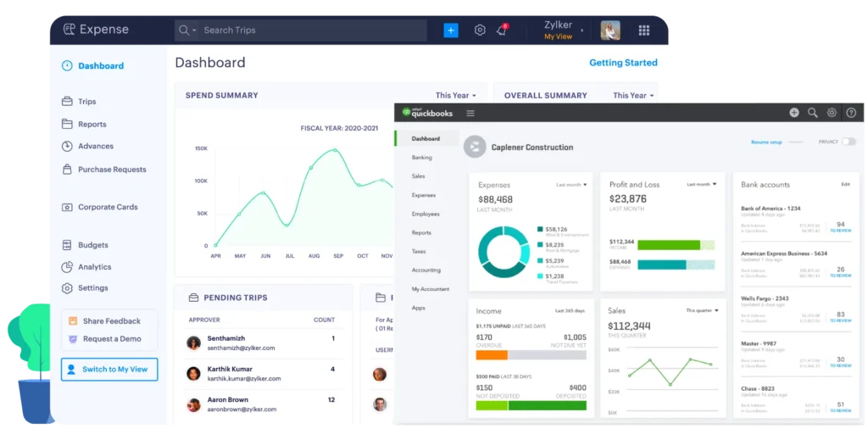
Task: Click senthamizh@zylker.com email
Action: tap(241, 348)
